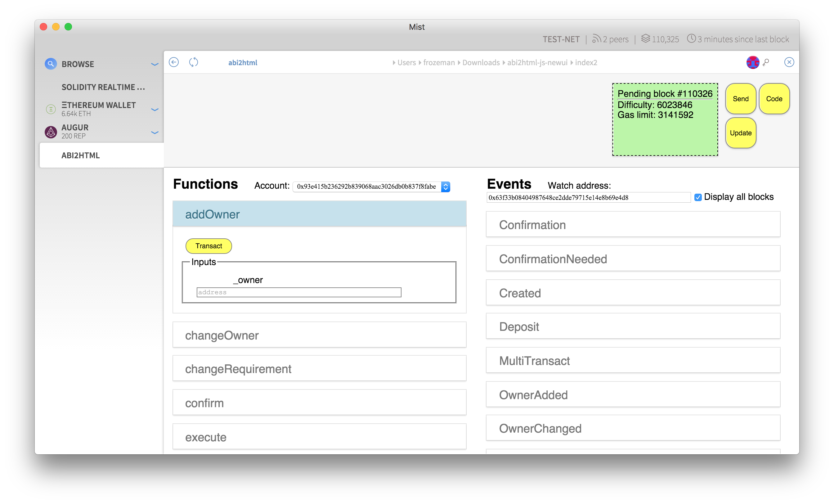Click the Transact button for addOwner
Viewport: 834px width, 504px height.
pyautogui.click(x=208, y=245)
